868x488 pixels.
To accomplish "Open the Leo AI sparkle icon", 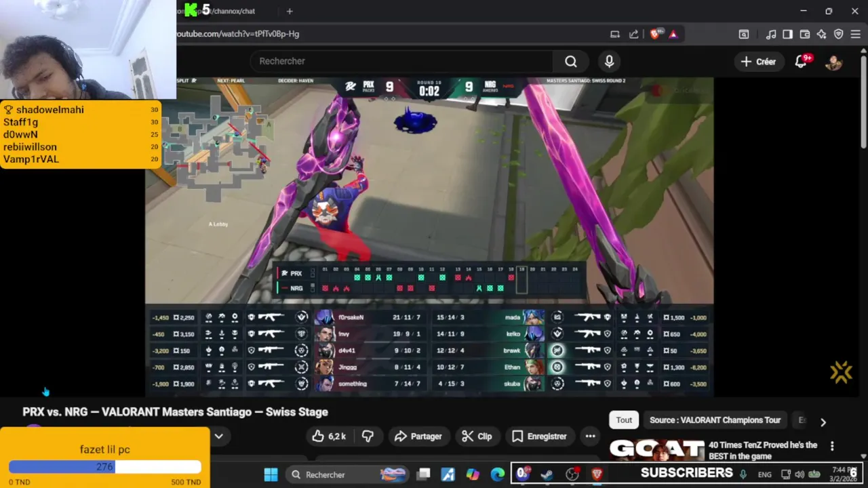I will click(822, 34).
